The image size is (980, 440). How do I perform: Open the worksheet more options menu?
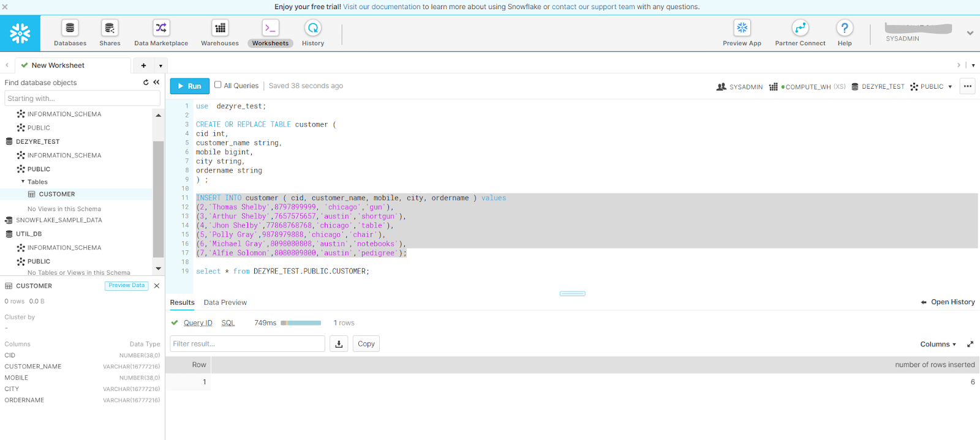(968, 86)
